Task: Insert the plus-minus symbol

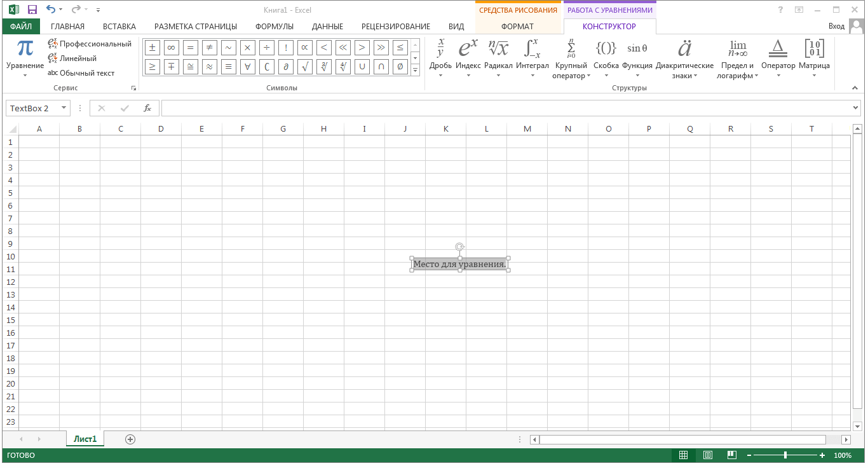Action: tap(152, 47)
